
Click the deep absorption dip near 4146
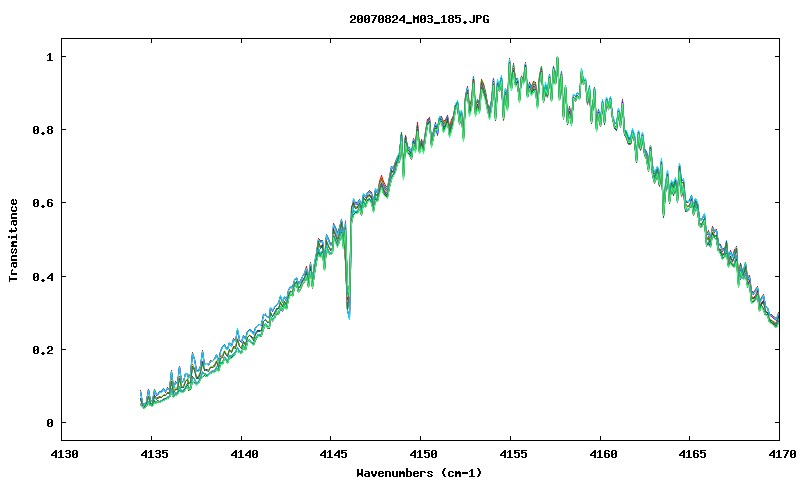pos(348,270)
